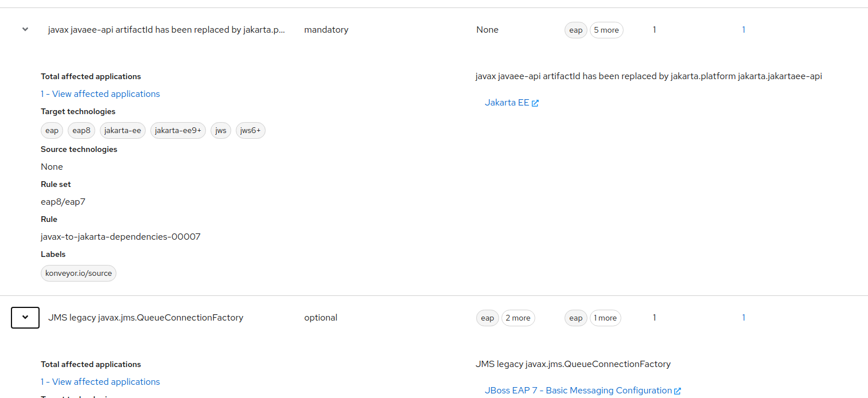
Task: Click external link icon beside Jakarta EE
Action: pos(535,103)
